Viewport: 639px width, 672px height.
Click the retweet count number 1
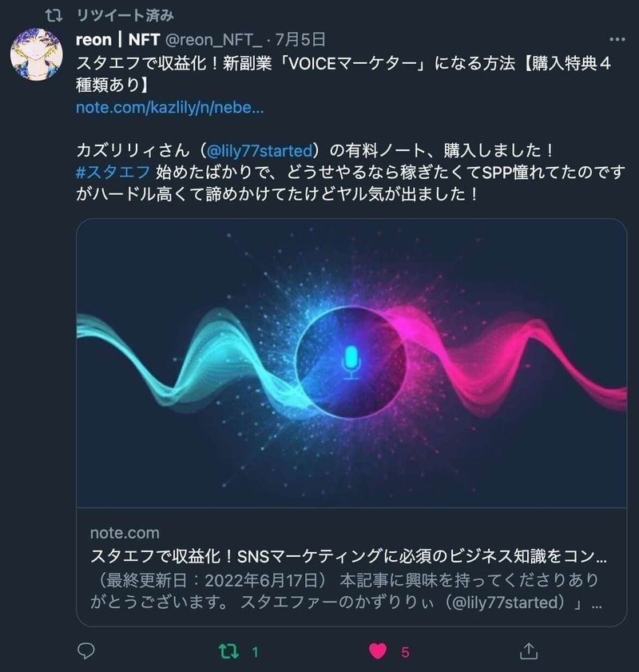point(256,652)
